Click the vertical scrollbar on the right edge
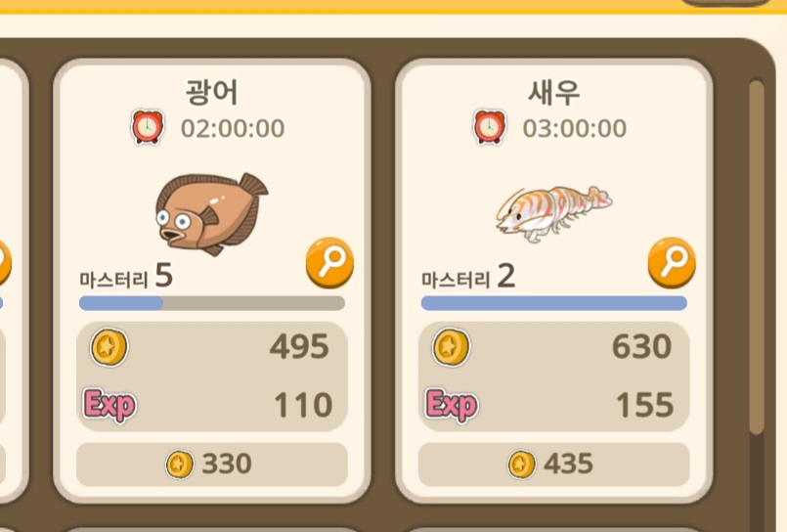Screen dimensions: 787x532 (757, 257)
